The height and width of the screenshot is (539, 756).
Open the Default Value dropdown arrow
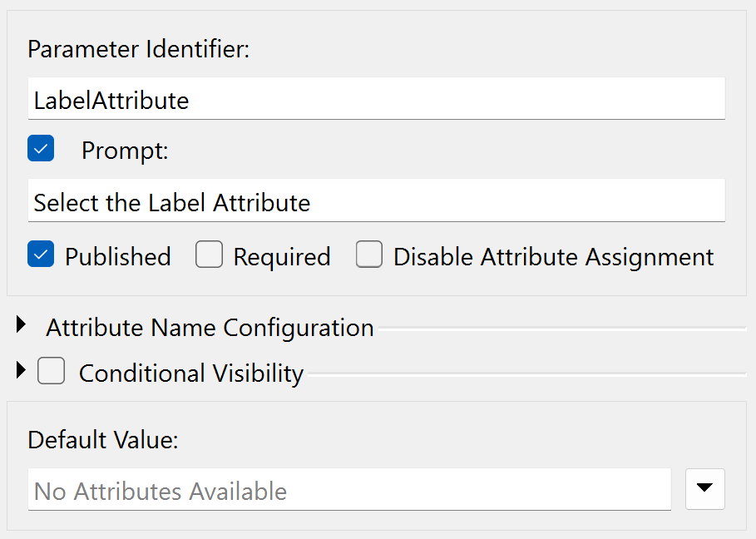click(x=704, y=489)
